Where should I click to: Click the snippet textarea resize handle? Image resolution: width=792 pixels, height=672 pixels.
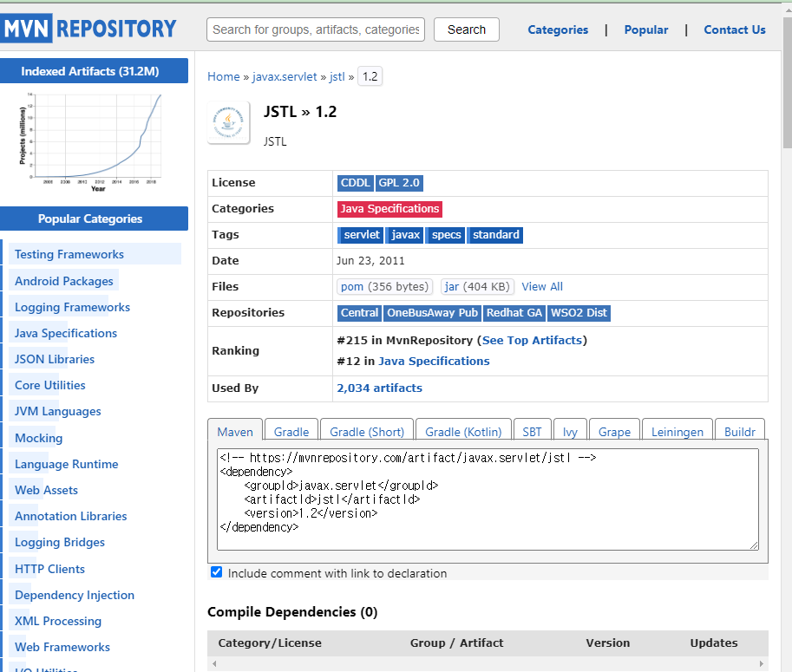pyautogui.click(x=754, y=545)
